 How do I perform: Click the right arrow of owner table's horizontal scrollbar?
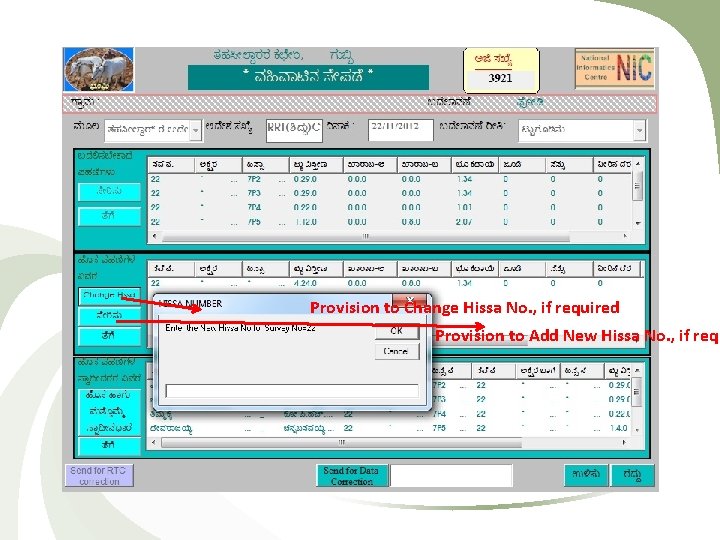pos(624,443)
